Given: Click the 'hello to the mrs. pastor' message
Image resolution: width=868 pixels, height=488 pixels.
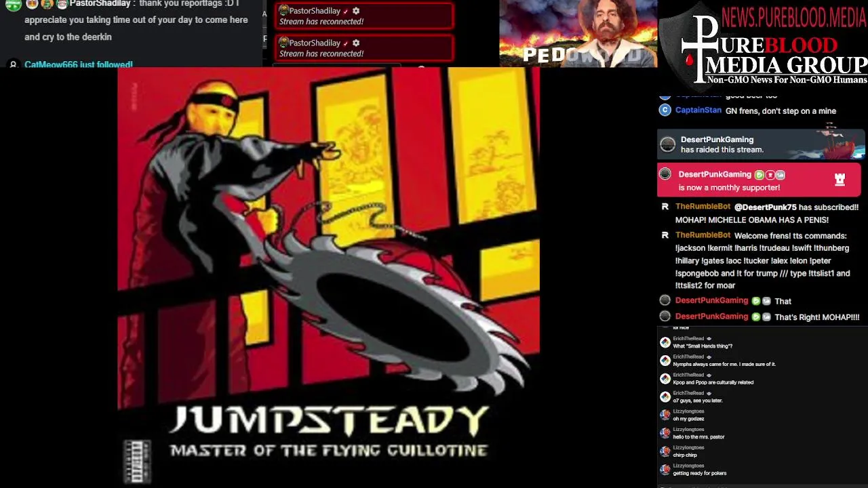Looking at the screenshot, I should tap(698, 437).
